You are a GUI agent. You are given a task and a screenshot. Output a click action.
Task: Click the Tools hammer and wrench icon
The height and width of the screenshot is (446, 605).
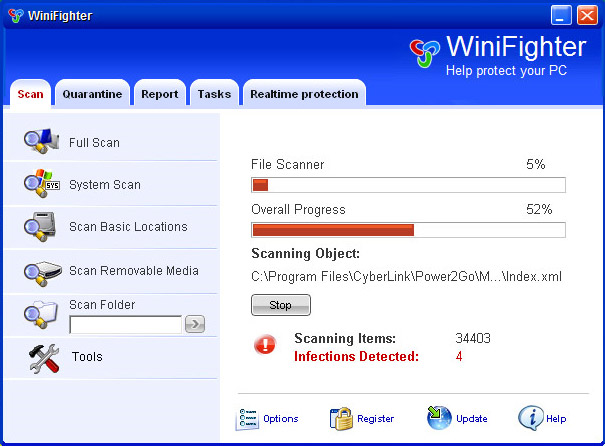(x=44, y=358)
